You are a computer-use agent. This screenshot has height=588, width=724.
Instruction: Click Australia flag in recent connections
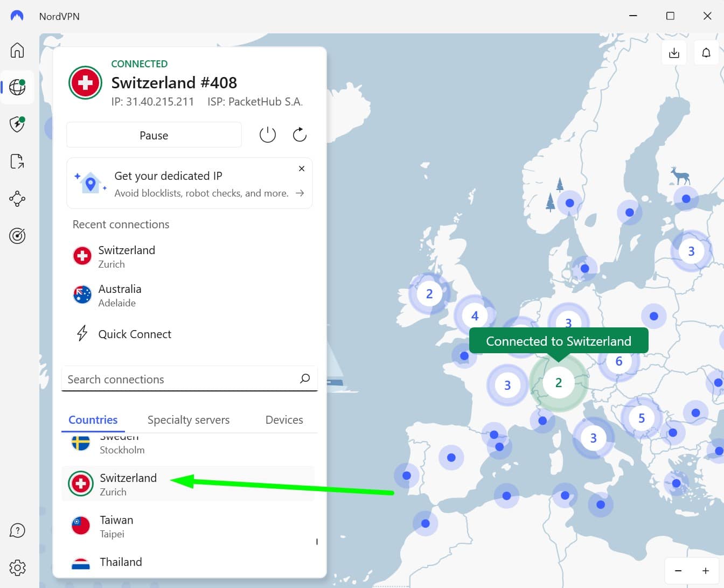(82, 295)
